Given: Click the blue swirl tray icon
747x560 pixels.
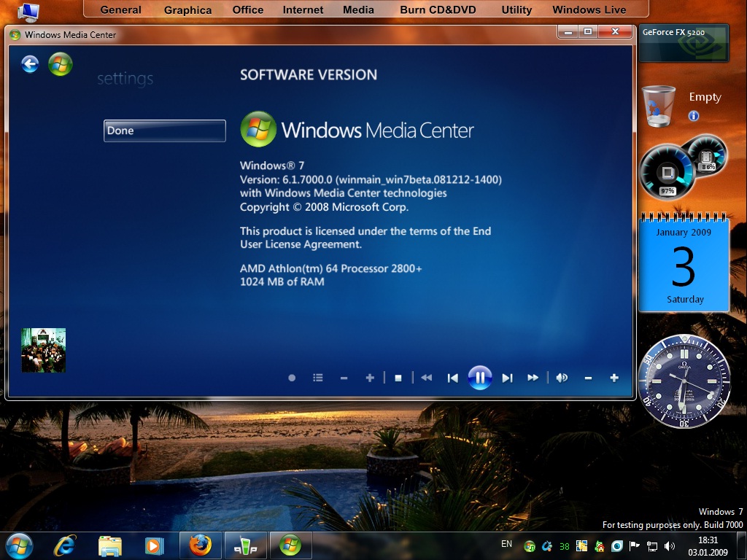Looking at the screenshot, I should tap(547, 546).
